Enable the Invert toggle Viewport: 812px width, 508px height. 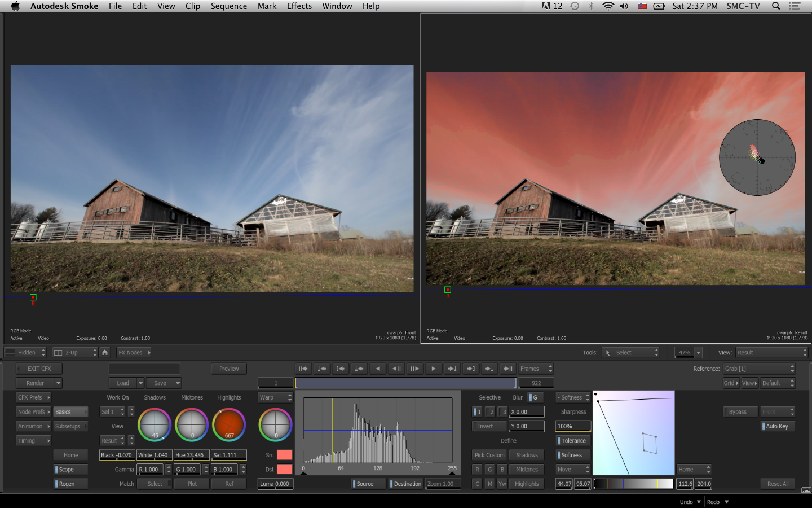pos(488,426)
